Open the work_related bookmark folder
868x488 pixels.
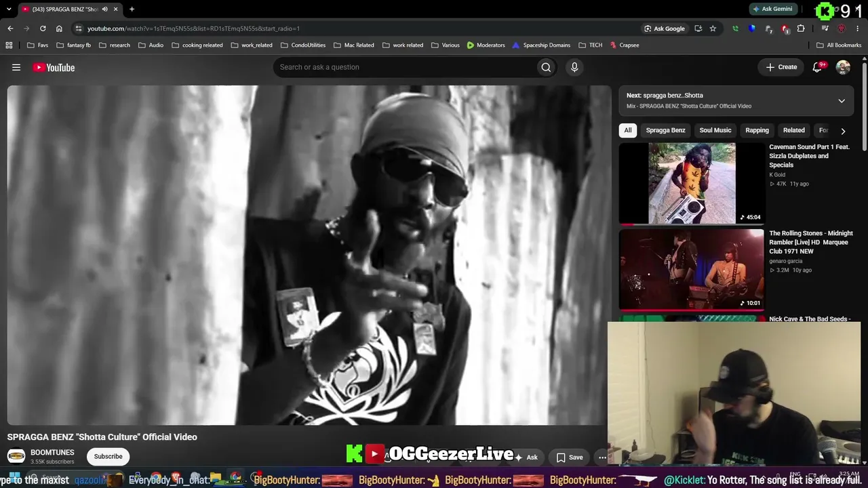click(252, 45)
